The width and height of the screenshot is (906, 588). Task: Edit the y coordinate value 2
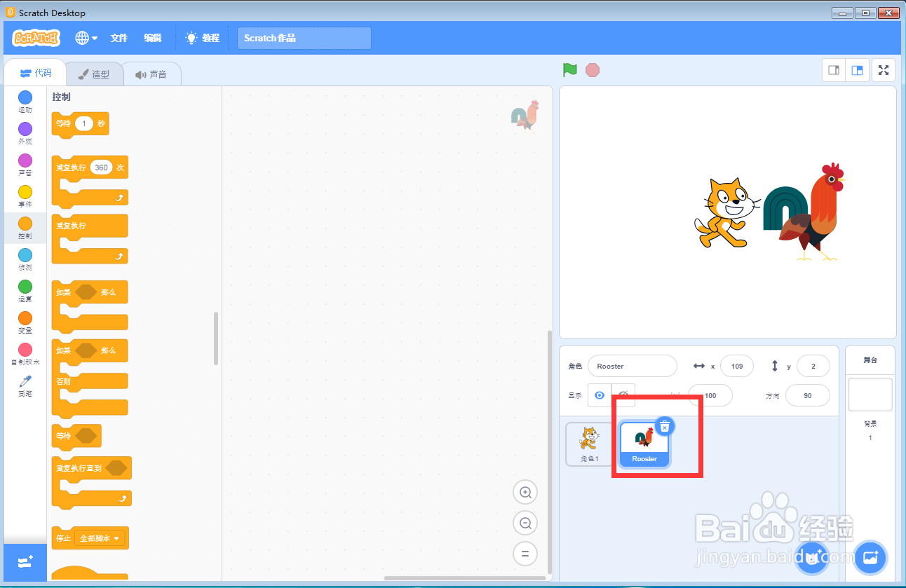coord(813,366)
